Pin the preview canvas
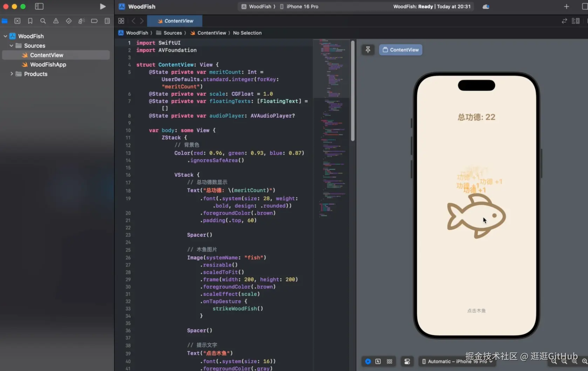 click(x=368, y=50)
